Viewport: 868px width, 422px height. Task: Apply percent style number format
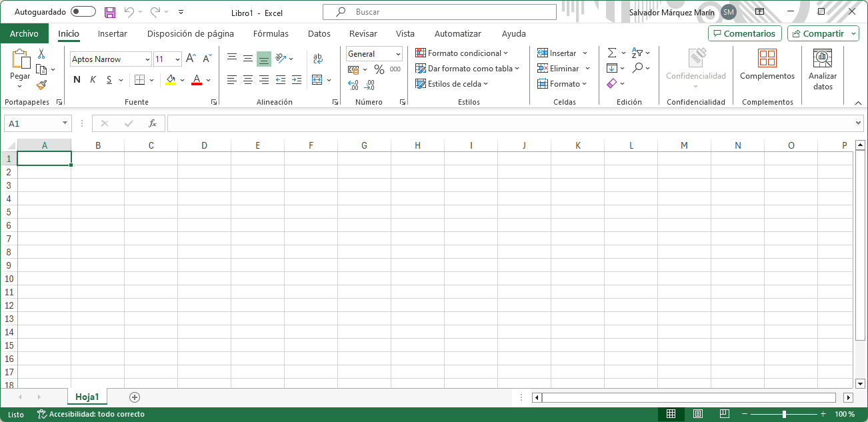pos(379,69)
